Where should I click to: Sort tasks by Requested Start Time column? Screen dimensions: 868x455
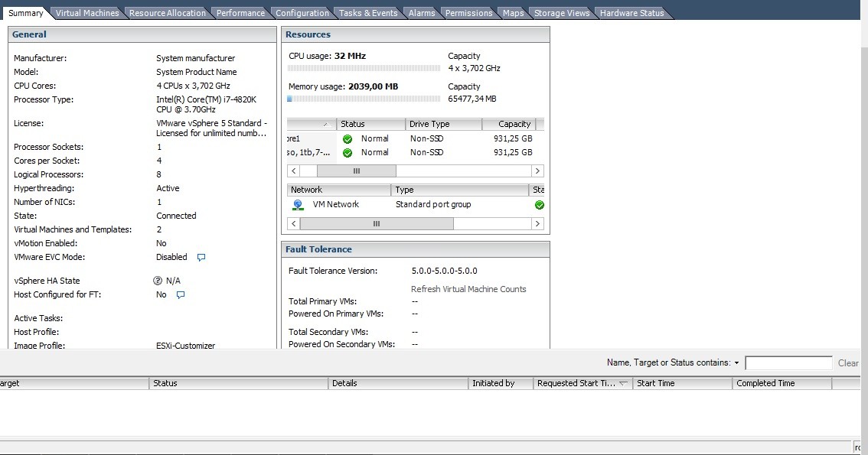coord(582,384)
